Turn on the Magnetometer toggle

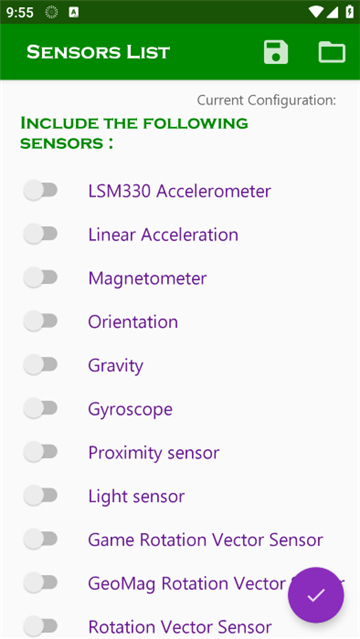tap(40, 278)
